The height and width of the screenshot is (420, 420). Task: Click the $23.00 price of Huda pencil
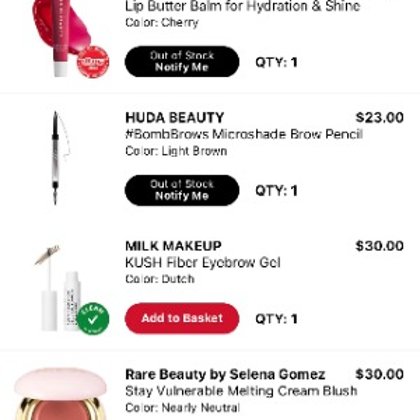coord(380,118)
